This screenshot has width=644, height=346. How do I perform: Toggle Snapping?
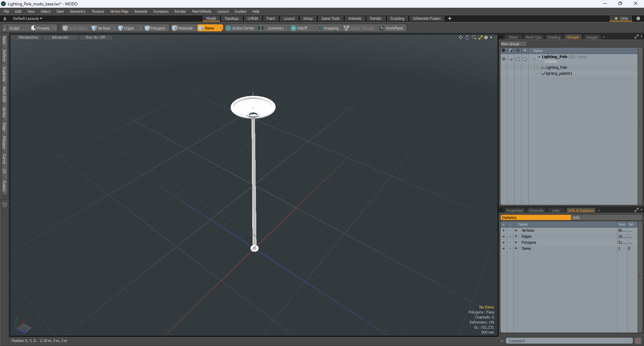click(328, 28)
